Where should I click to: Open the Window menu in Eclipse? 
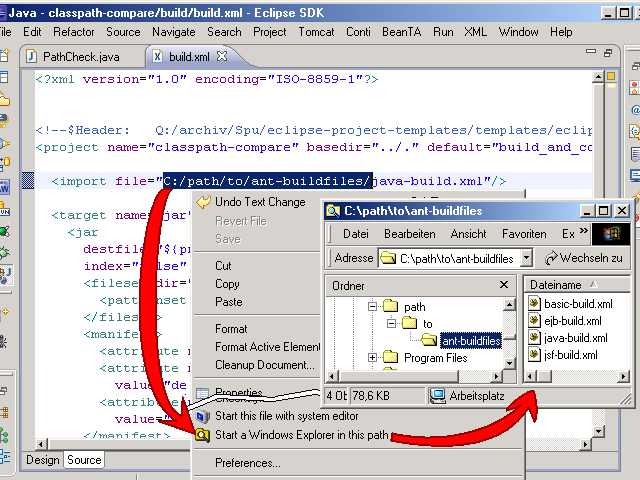(x=518, y=32)
